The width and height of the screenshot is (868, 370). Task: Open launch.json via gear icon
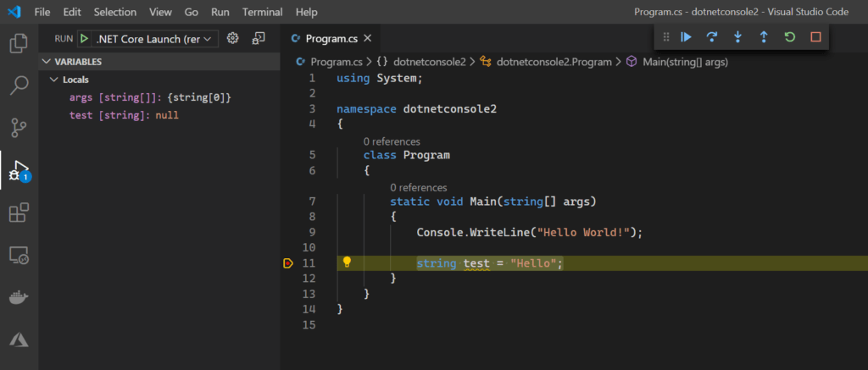[x=233, y=38]
